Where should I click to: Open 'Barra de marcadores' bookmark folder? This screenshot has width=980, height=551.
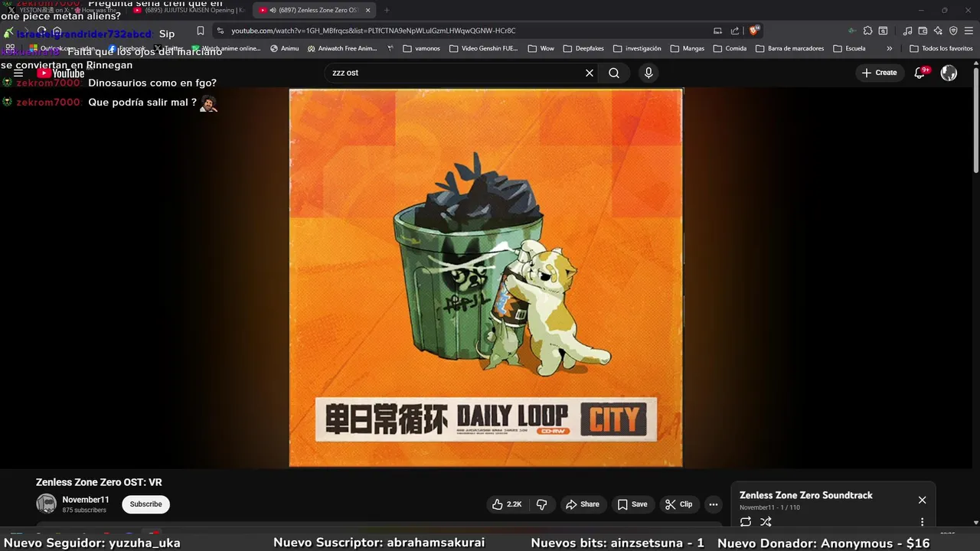click(x=789, y=48)
